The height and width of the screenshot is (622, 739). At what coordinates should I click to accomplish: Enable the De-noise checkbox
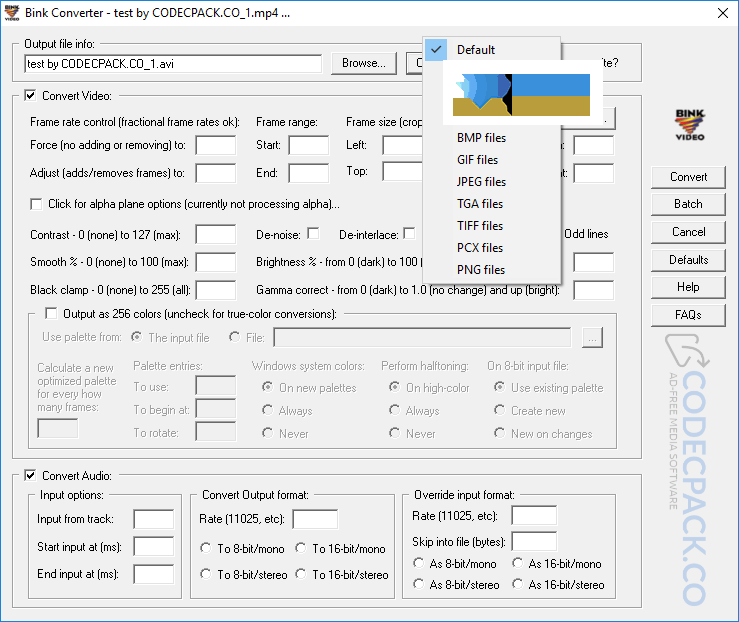pyautogui.click(x=313, y=234)
